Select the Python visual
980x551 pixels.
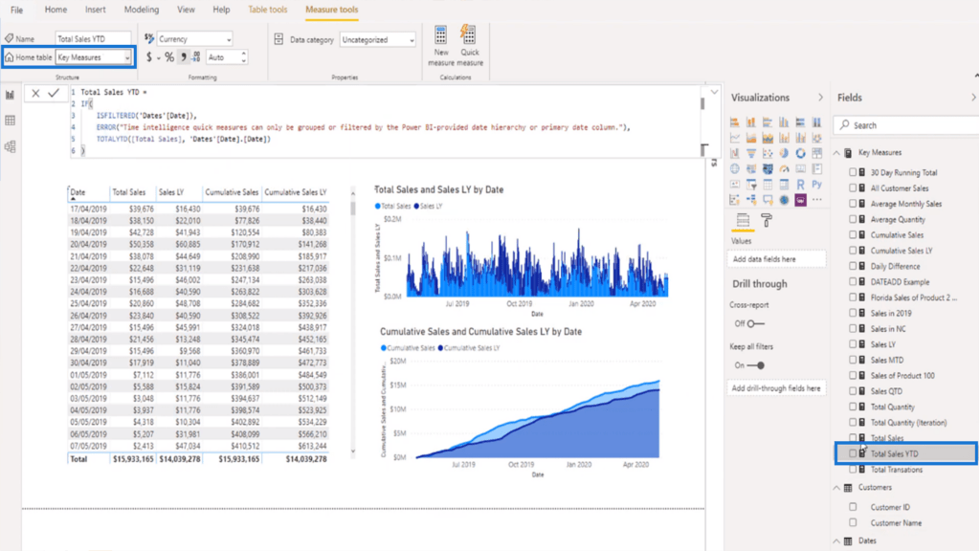pyautogui.click(x=817, y=185)
